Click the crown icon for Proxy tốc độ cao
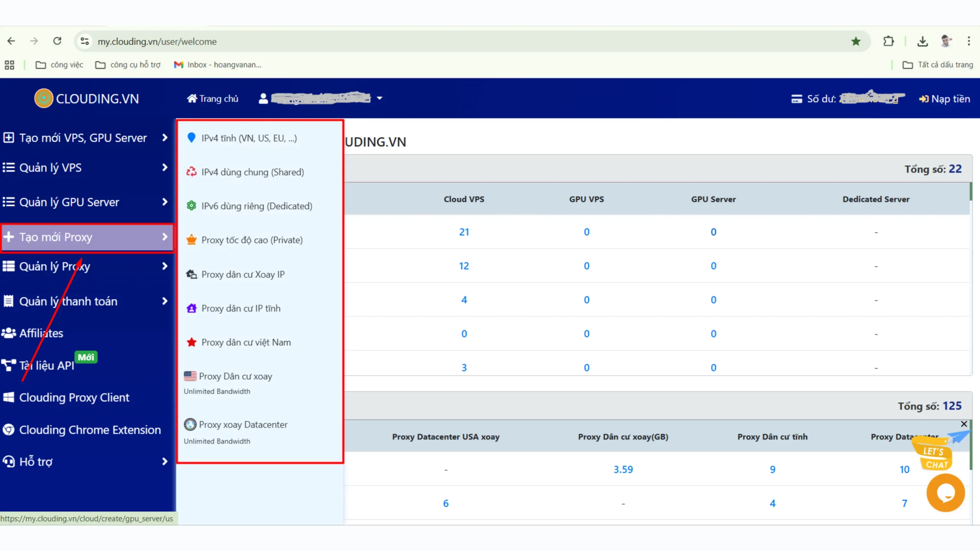 coord(191,240)
